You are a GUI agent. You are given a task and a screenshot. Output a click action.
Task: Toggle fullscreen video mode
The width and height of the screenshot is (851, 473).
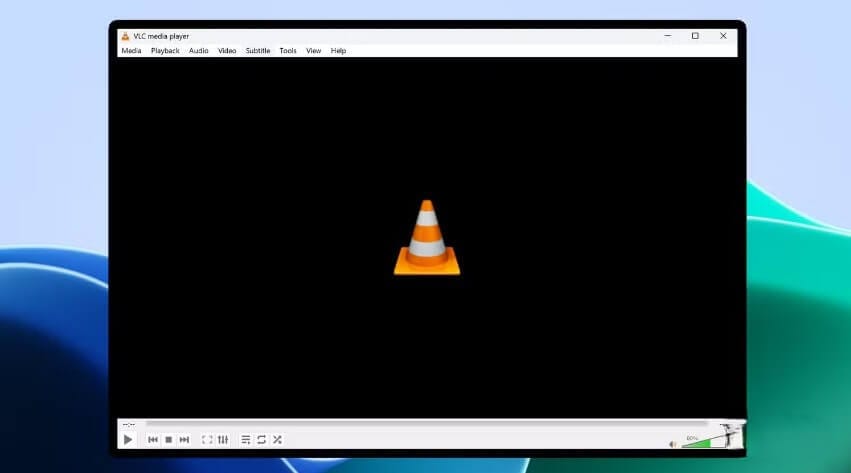(x=207, y=439)
